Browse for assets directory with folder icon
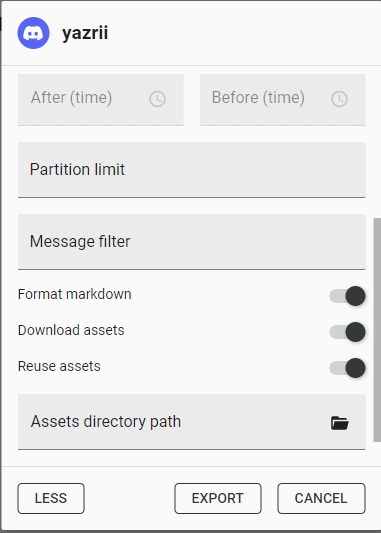381x533 pixels. click(340, 423)
